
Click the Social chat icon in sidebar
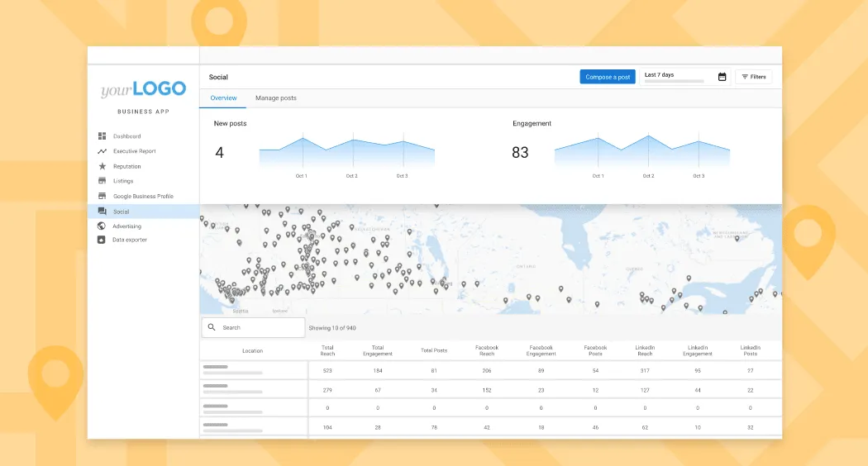click(x=102, y=212)
